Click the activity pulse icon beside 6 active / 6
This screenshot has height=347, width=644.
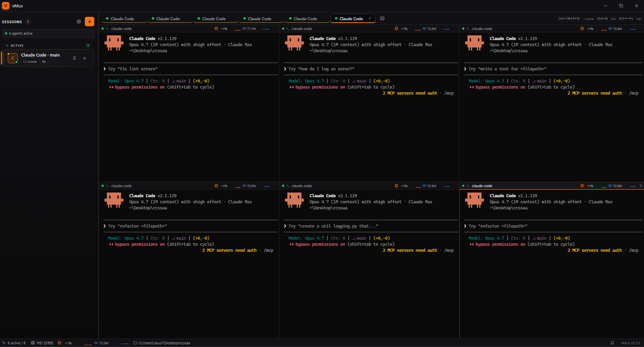[x=4, y=343]
